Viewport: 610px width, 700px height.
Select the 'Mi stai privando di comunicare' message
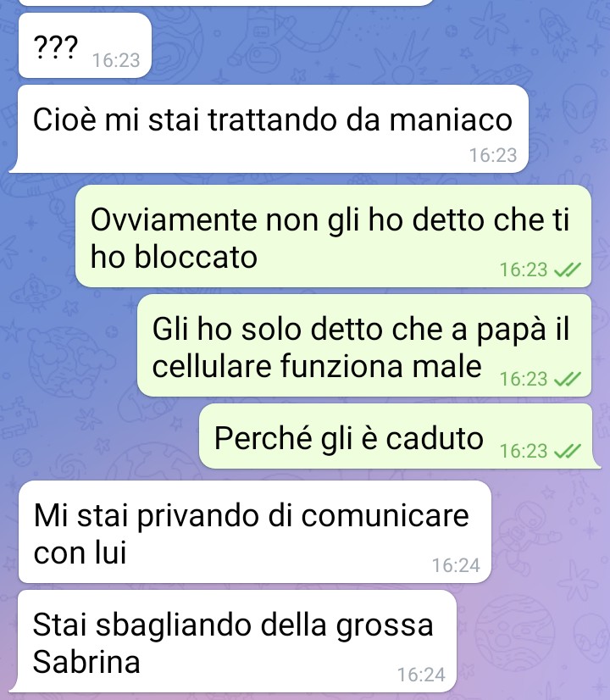click(255, 531)
